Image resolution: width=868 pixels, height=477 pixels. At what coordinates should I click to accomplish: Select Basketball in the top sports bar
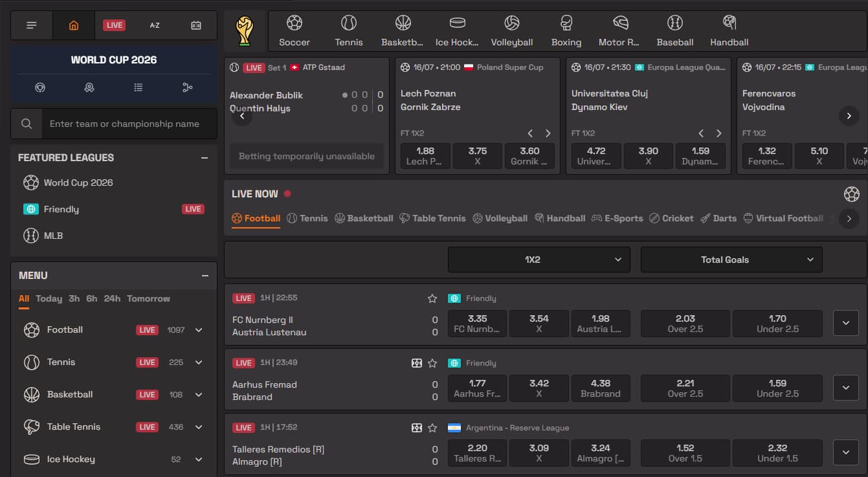tap(402, 31)
